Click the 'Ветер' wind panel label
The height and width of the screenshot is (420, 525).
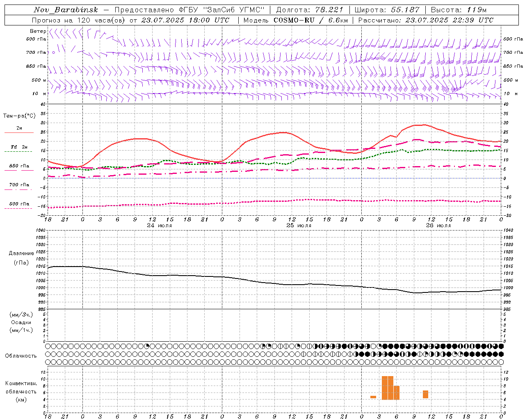coord(38,31)
